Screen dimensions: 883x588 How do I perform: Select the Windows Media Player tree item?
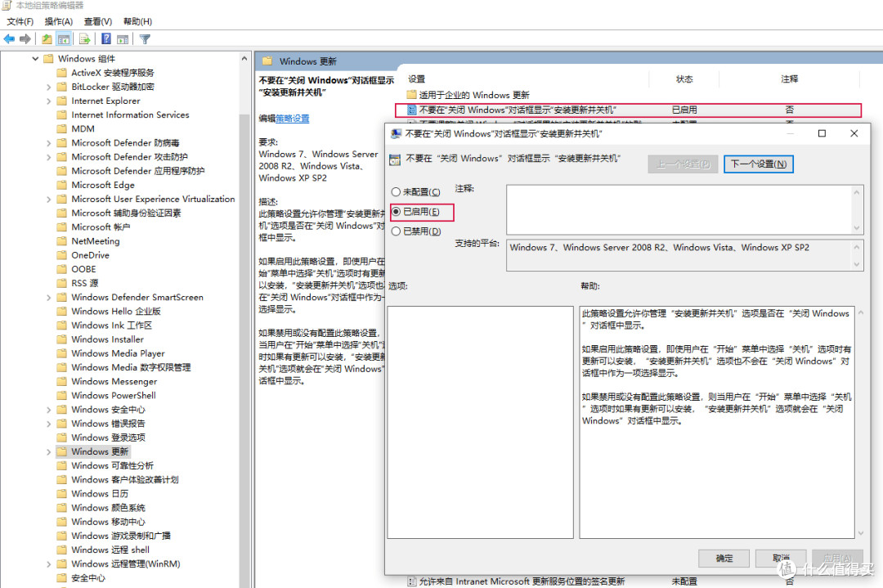(x=118, y=353)
